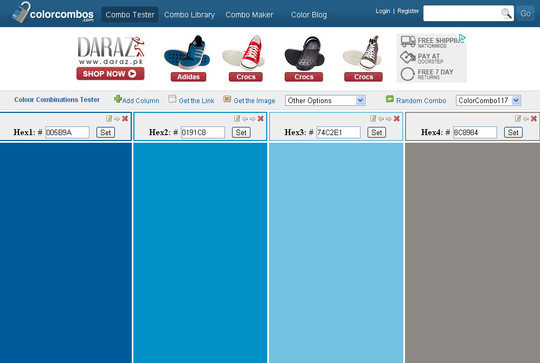Click the Get the Image text
Viewport: 540px width, 363px height.
(254, 101)
